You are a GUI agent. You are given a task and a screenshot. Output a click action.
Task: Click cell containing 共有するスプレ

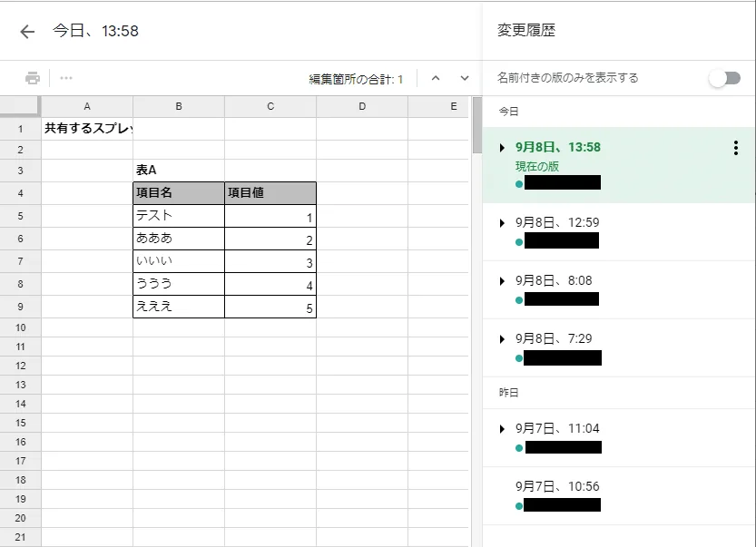[87, 129]
